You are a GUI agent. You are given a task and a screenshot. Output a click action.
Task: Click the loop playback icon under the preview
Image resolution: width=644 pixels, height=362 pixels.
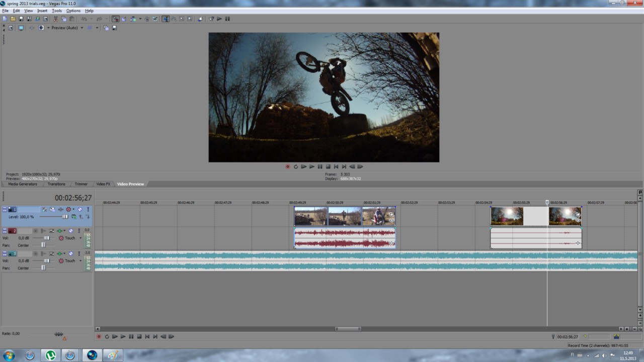coord(296,166)
